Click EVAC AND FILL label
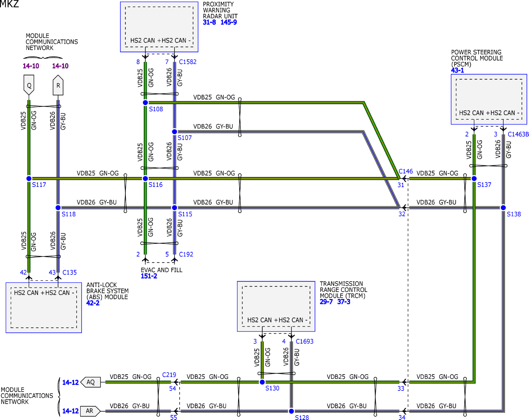 tap(161, 270)
